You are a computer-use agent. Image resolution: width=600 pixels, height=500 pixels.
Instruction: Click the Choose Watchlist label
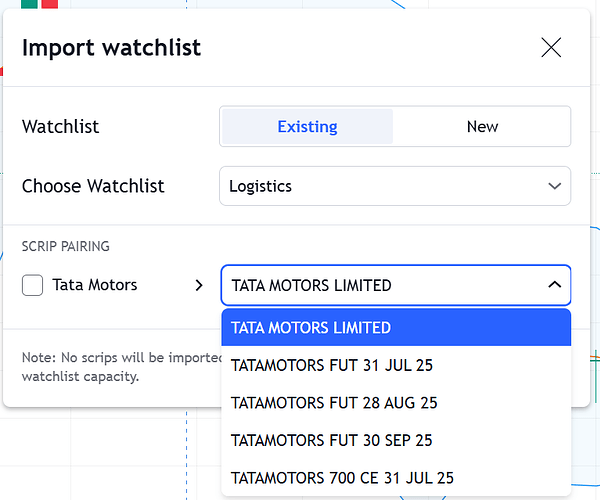click(x=93, y=186)
